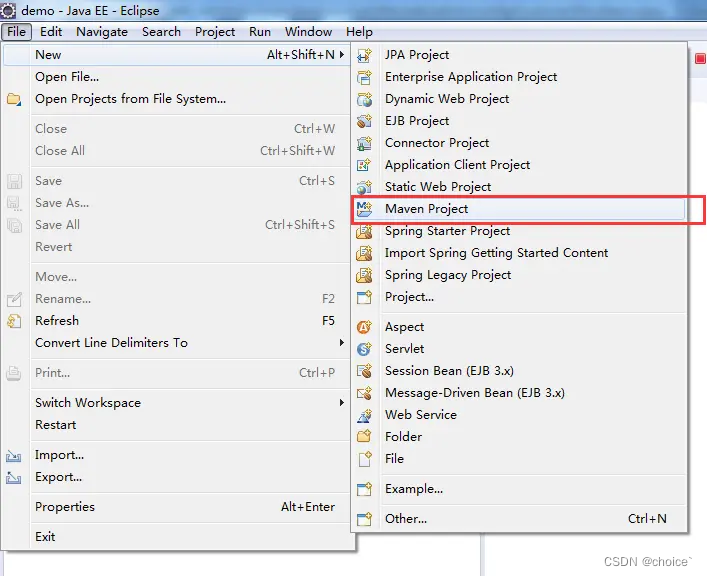The height and width of the screenshot is (576, 707).
Task: Open the Project menu
Action: coord(215,32)
